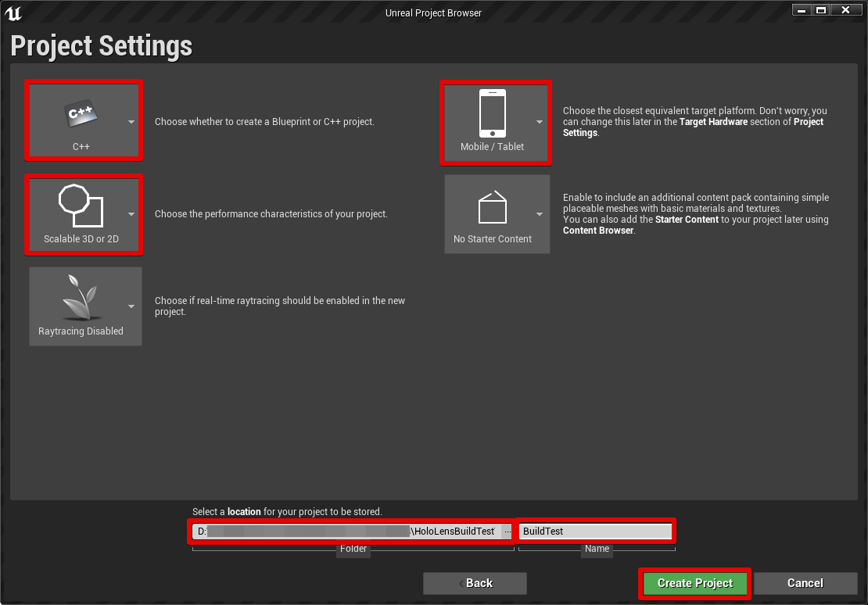Click the BuildTest project name field
Image resolution: width=868 pixels, height=605 pixels.
pos(596,532)
